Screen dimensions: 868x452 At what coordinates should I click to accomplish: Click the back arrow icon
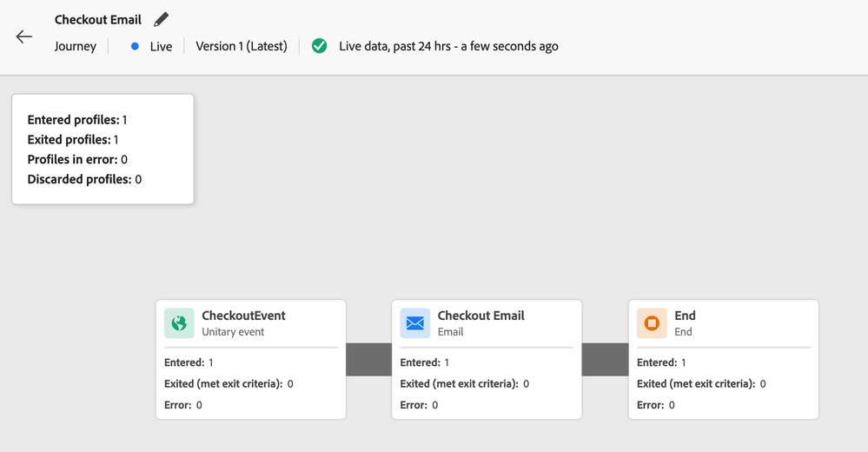[24, 37]
